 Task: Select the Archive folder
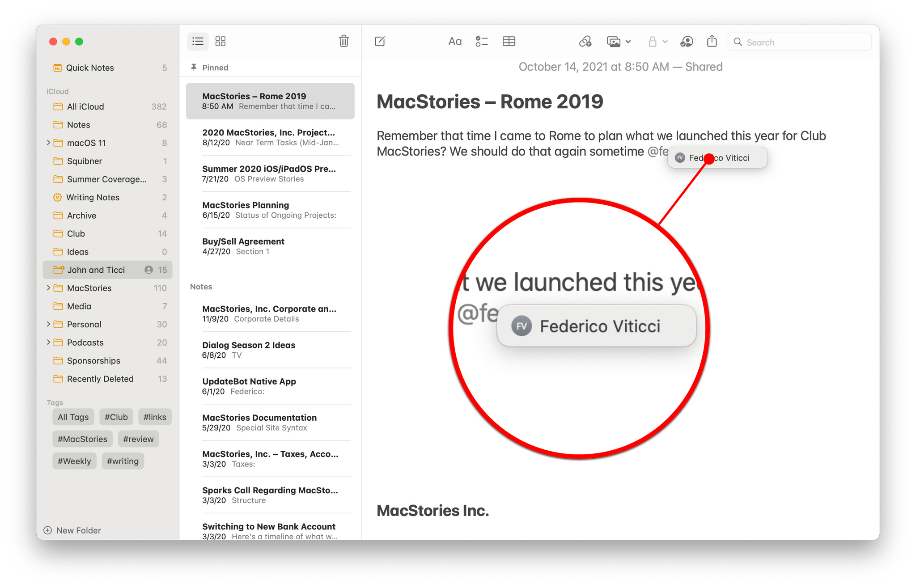[x=108, y=216]
